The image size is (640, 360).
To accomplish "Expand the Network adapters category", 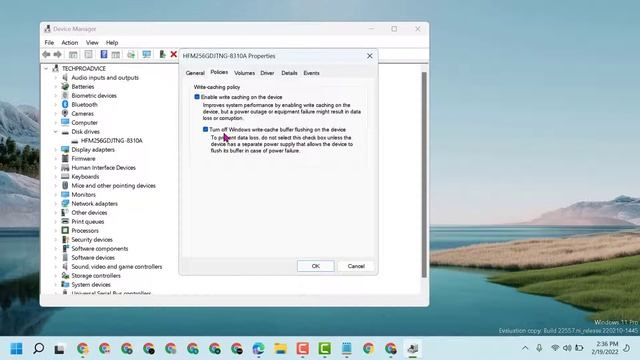I will tap(56, 204).
